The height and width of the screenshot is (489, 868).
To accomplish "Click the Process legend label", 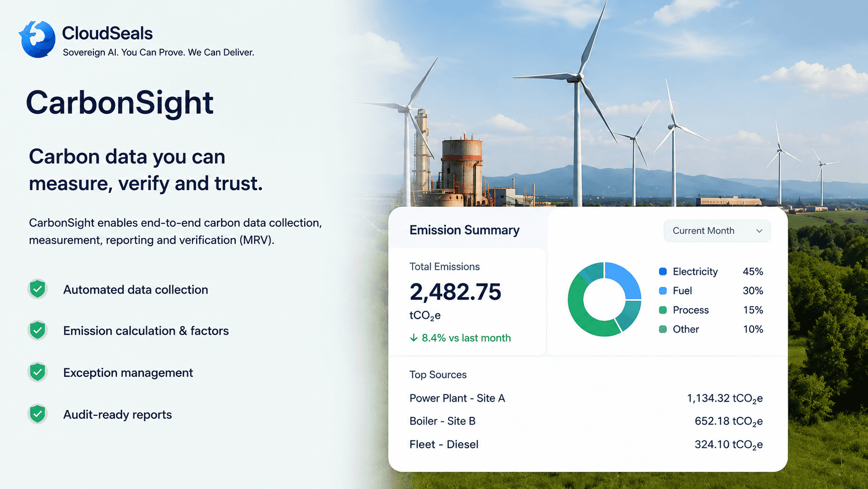I will pyautogui.click(x=690, y=310).
